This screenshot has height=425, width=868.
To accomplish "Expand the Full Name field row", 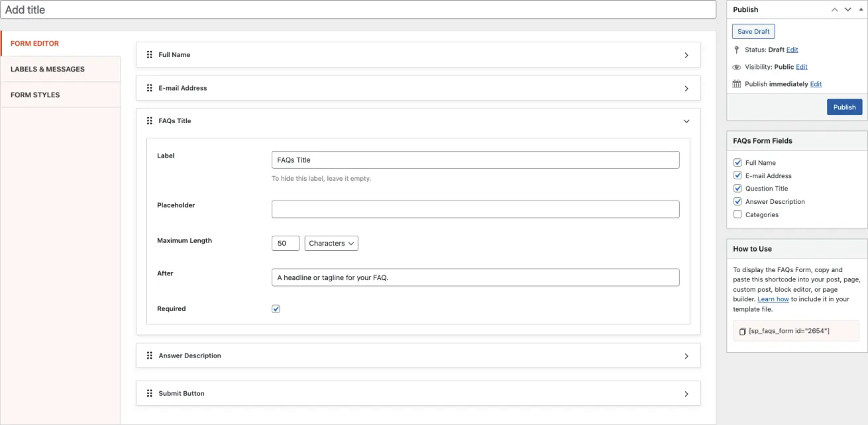I will 686,56.
